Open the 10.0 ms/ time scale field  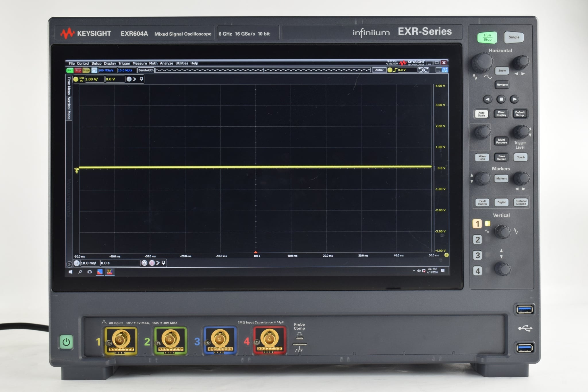90,263
